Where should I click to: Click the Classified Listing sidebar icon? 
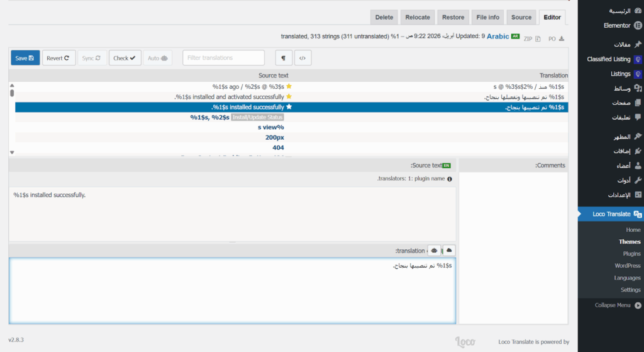pos(638,59)
